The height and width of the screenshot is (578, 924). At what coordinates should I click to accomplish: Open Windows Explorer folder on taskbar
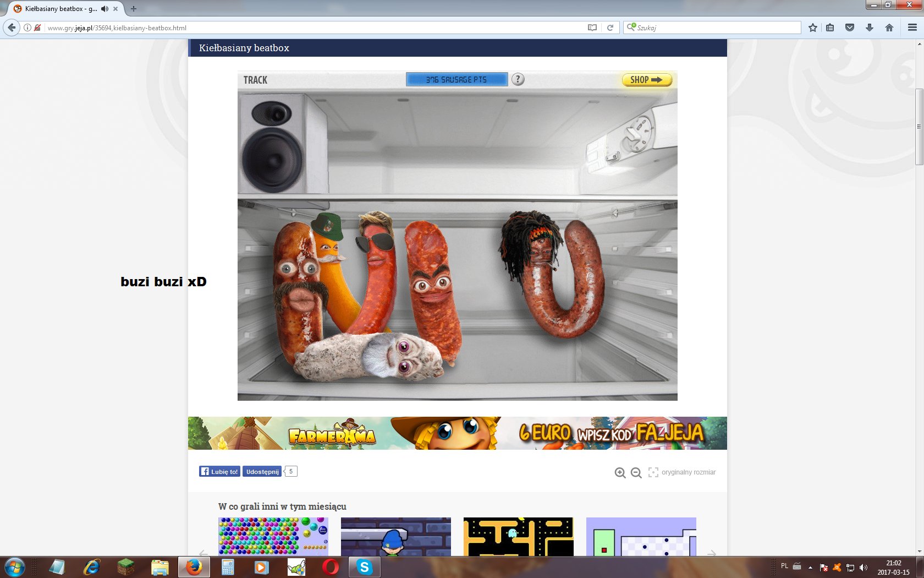click(160, 567)
